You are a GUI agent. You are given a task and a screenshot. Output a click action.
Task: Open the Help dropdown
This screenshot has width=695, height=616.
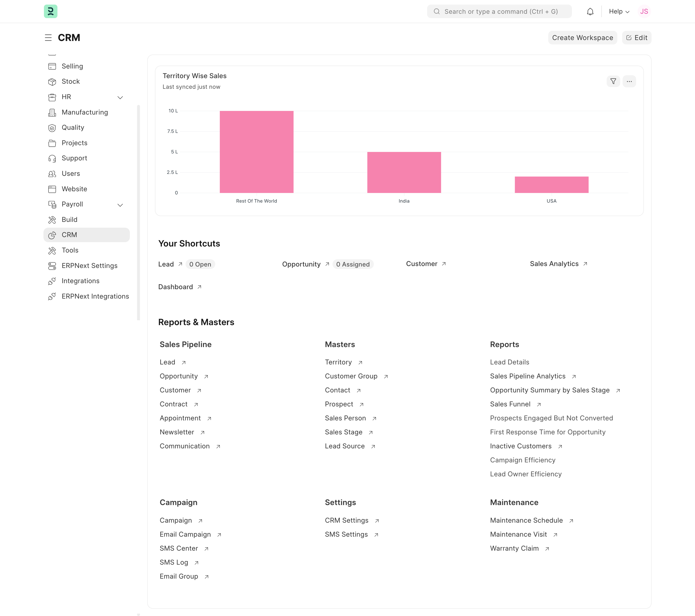click(x=618, y=11)
